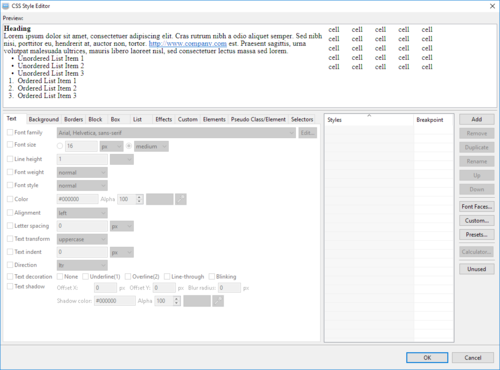Enable the Font size checkbox
The width and height of the screenshot is (500, 370).
pyautogui.click(x=10, y=145)
